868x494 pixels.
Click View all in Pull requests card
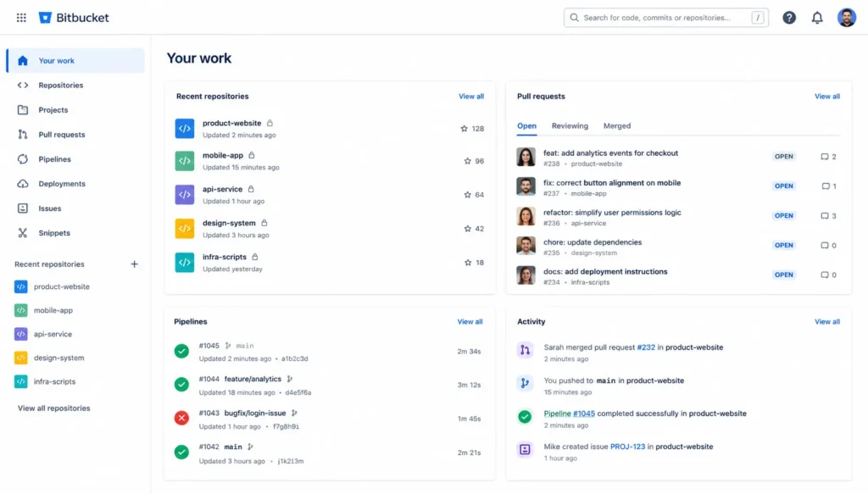pos(827,97)
